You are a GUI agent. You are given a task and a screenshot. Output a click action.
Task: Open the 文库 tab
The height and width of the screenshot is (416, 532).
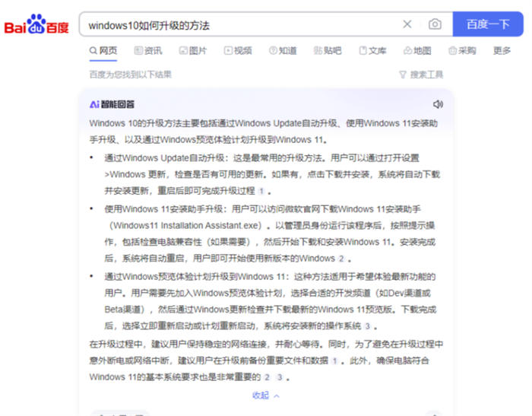[x=372, y=51]
